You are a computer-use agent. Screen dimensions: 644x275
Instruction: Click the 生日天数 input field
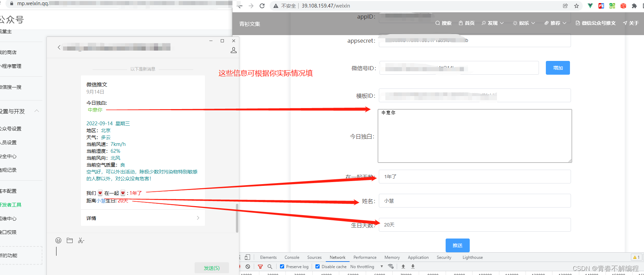pos(475,225)
